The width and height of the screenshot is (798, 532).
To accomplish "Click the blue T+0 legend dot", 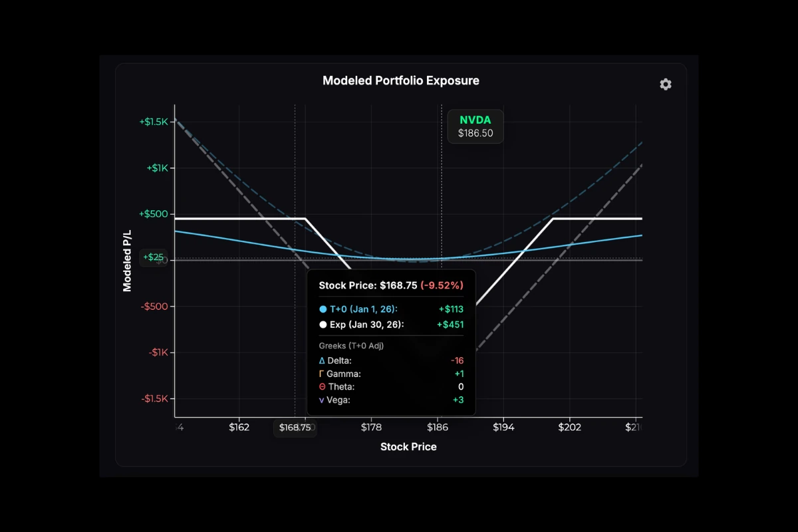I will pos(323,309).
